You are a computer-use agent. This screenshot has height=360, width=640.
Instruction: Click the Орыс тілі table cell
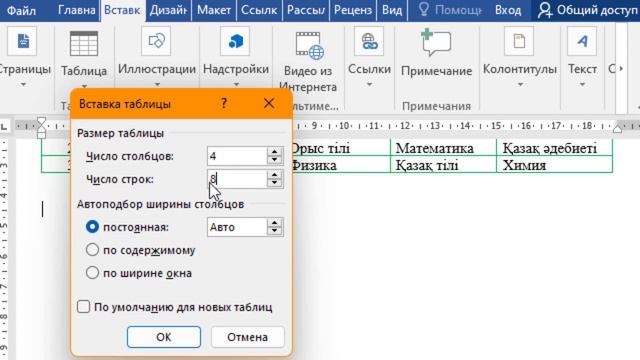341,148
